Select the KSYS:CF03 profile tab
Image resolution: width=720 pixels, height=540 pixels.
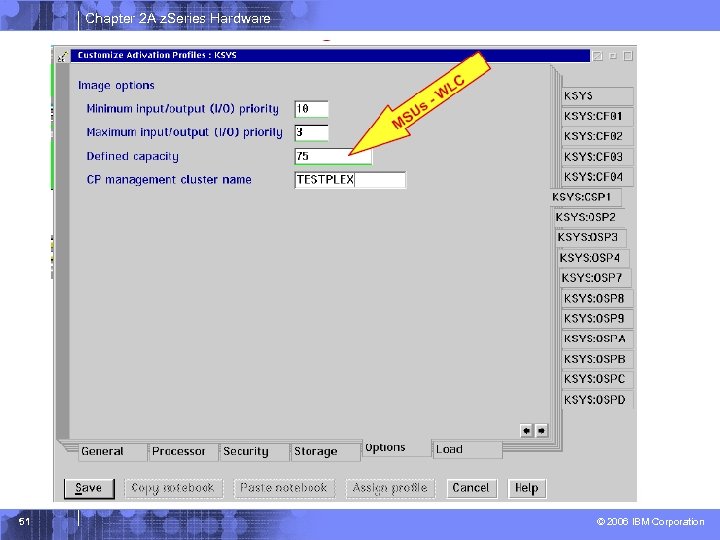(597, 157)
